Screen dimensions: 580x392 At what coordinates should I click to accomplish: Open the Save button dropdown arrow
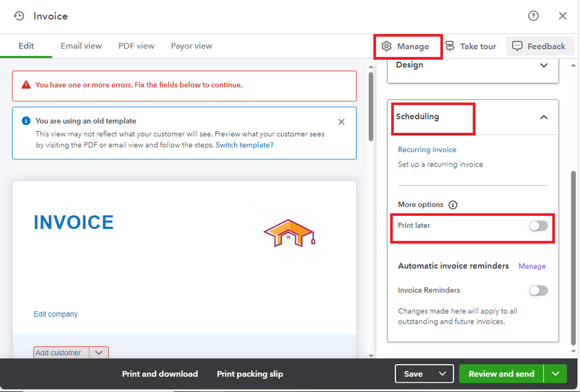coord(442,374)
